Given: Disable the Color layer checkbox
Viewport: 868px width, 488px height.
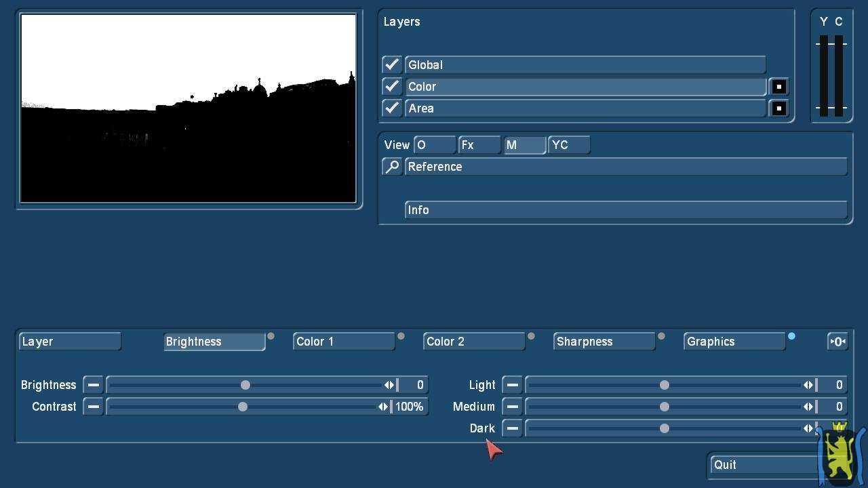Looking at the screenshot, I should click(x=392, y=87).
